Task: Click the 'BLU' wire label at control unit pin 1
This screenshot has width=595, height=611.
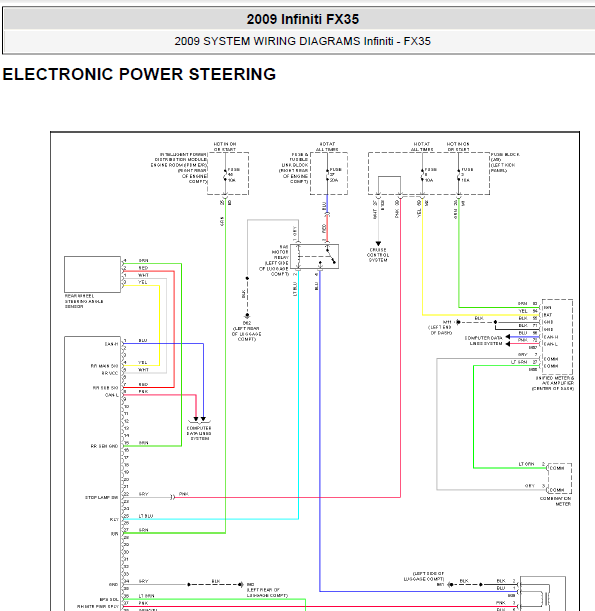Action: (143, 340)
